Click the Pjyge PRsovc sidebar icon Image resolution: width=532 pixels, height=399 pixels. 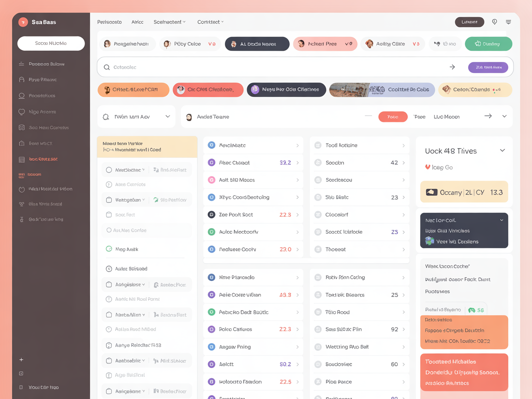click(22, 79)
